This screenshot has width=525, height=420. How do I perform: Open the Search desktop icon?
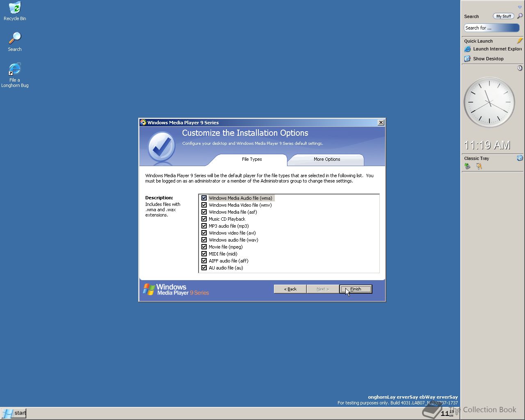[x=15, y=41]
